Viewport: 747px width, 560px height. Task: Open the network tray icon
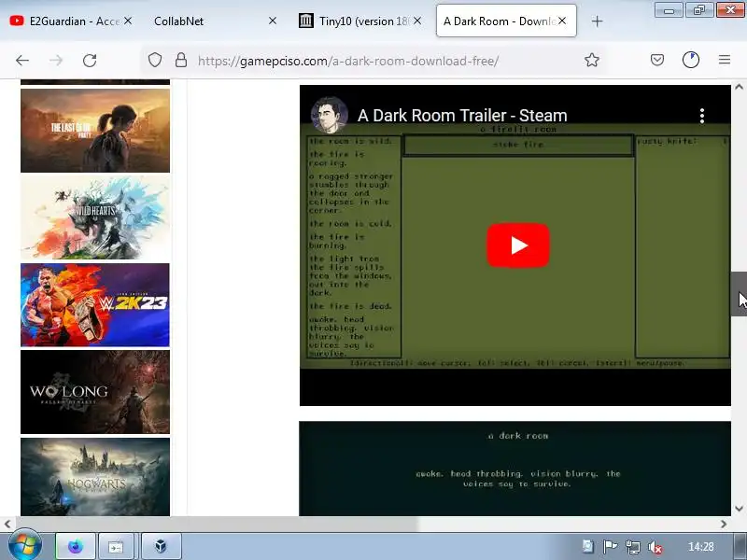pyautogui.click(x=633, y=547)
